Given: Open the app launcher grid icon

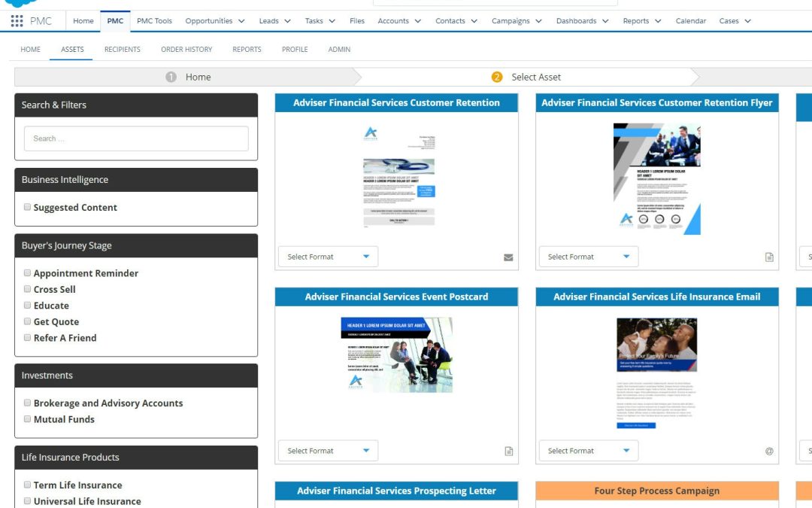Looking at the screenshot, I should (x=17, y=21).
